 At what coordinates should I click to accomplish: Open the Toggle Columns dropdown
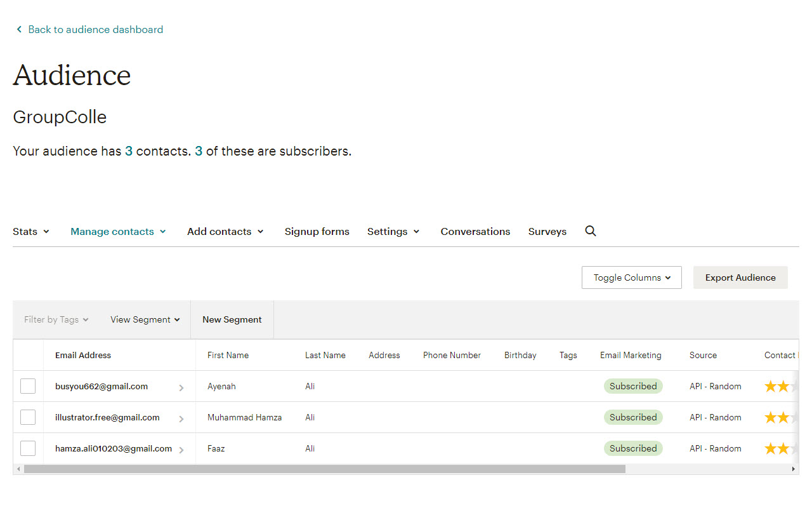click(x=632, y=277)
